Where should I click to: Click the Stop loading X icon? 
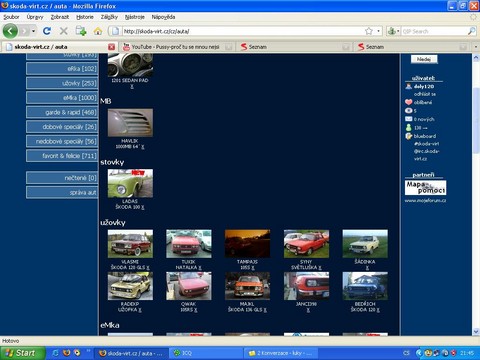(63, 31)
